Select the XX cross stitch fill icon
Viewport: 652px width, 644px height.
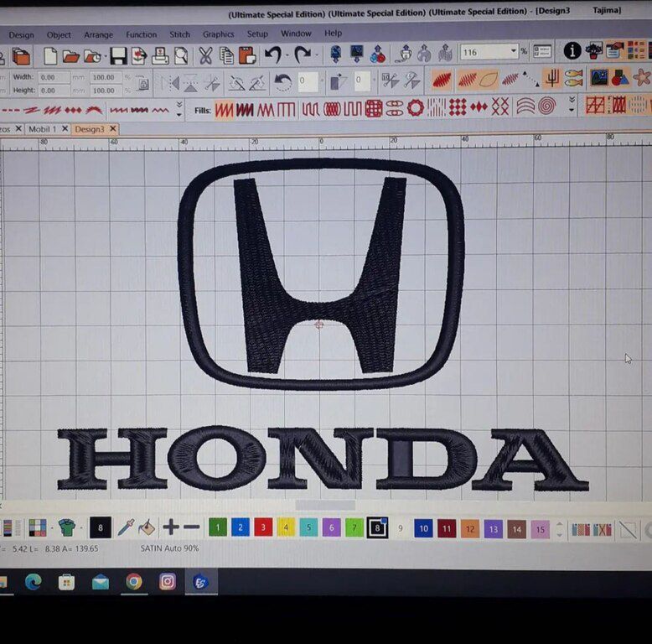point(499,106)
